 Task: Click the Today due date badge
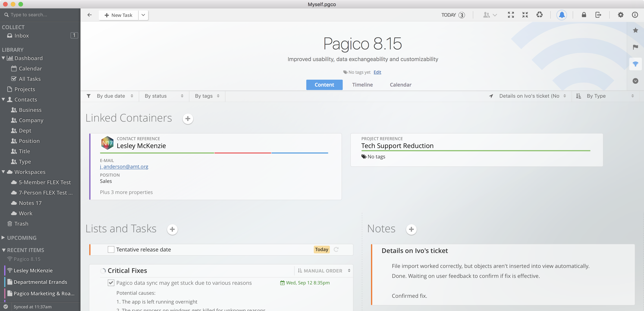point(321,250)
